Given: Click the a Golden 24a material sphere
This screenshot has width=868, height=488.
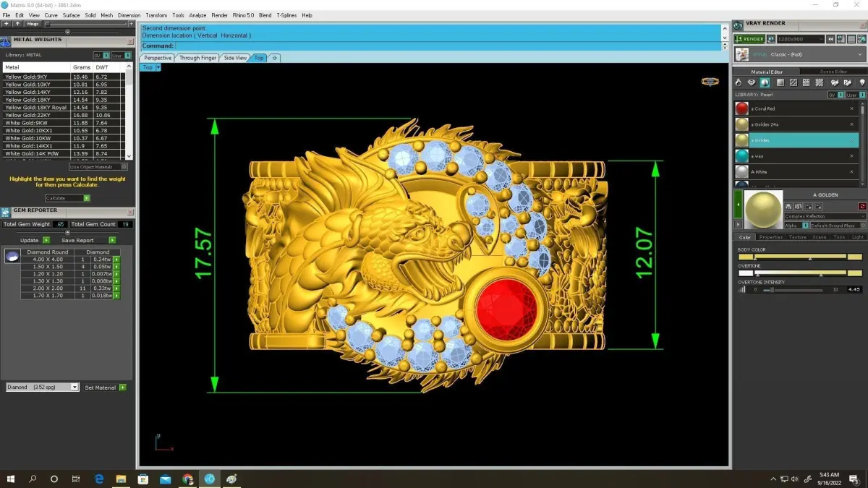Looking at the screenshot, I should point(741,124).
